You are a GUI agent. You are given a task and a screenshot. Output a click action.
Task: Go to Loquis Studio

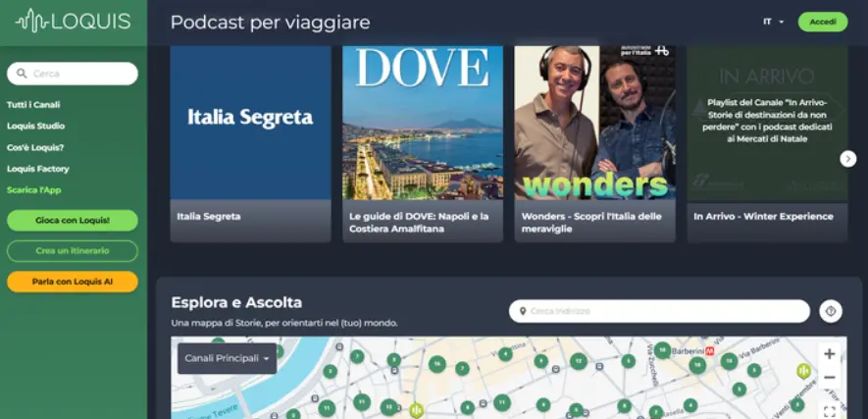coord(35,126)
